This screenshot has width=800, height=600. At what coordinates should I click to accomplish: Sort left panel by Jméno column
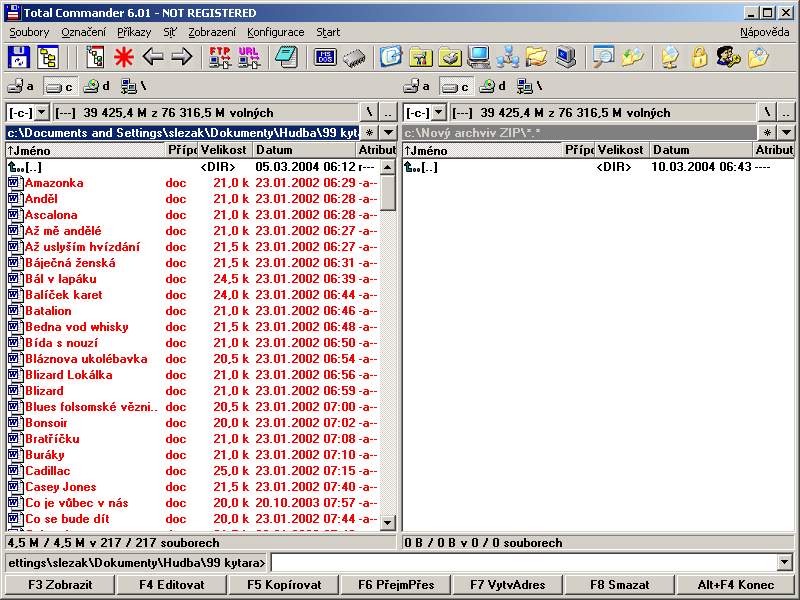click(x=85, y=150)
